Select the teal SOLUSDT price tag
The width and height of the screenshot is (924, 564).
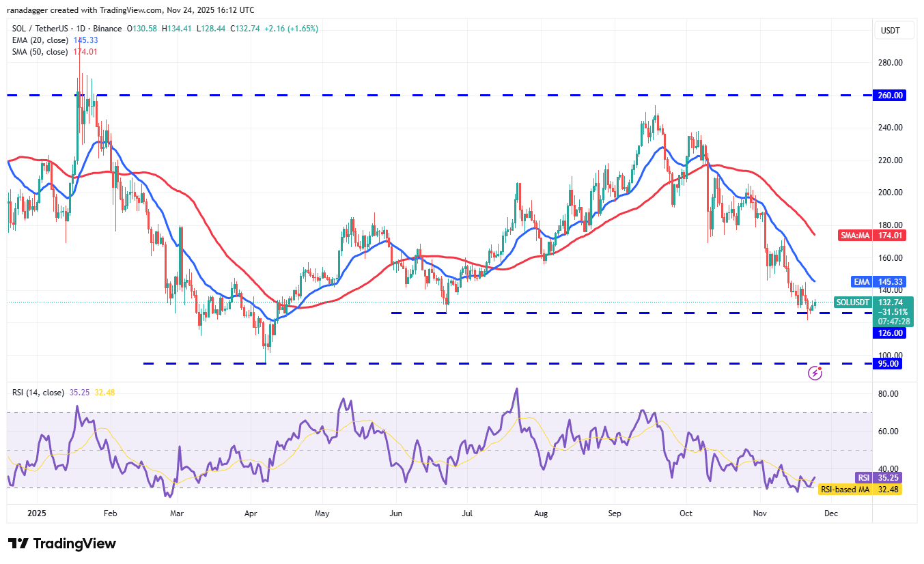point(852,301)
